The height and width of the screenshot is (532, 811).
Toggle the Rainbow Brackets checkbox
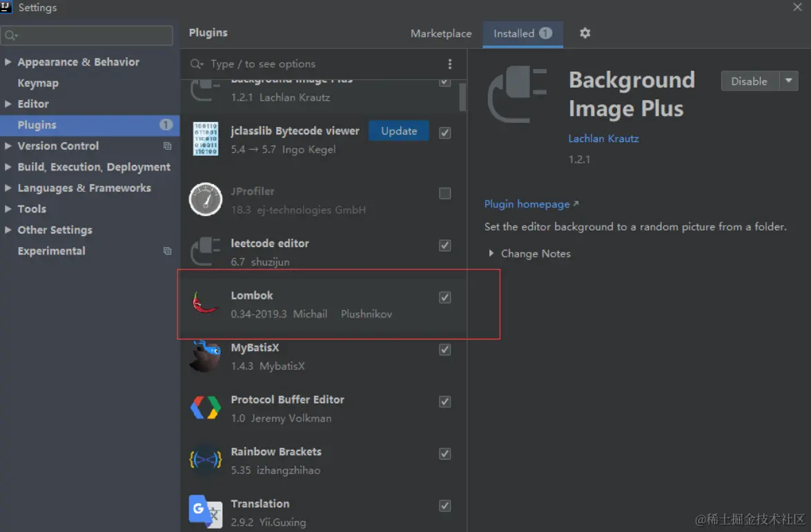point(444,453)
